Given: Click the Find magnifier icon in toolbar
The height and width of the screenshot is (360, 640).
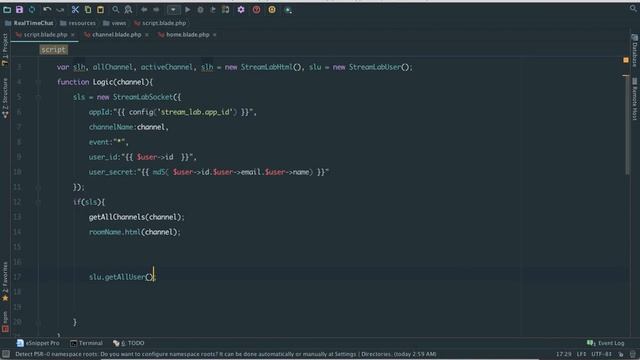Looking at the screenshot, I should coord(116,9).
